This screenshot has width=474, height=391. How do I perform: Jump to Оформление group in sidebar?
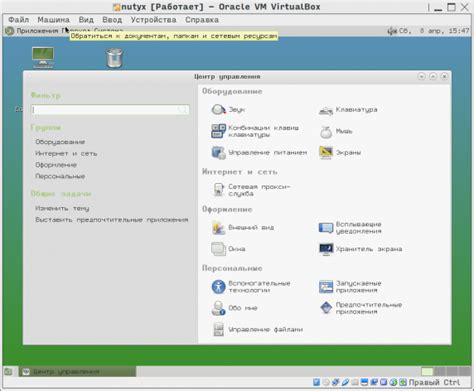[56, 165]
